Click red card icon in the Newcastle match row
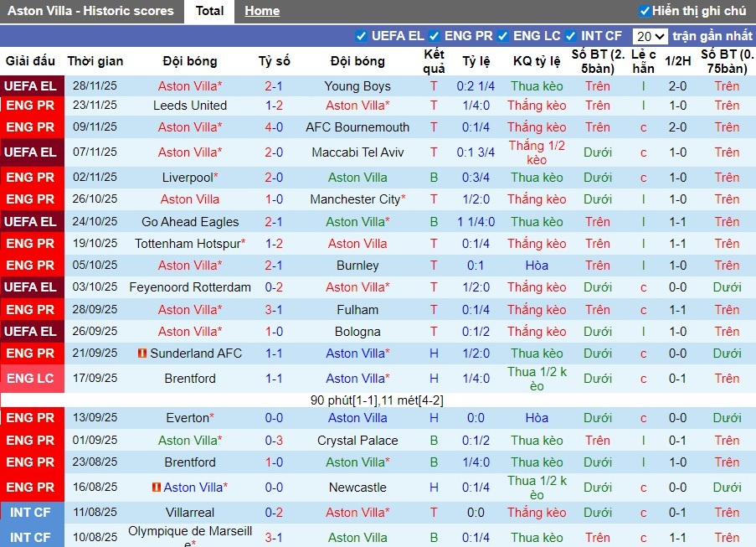The width and height of the screenshot is (756, 547). tap(157, 488)
